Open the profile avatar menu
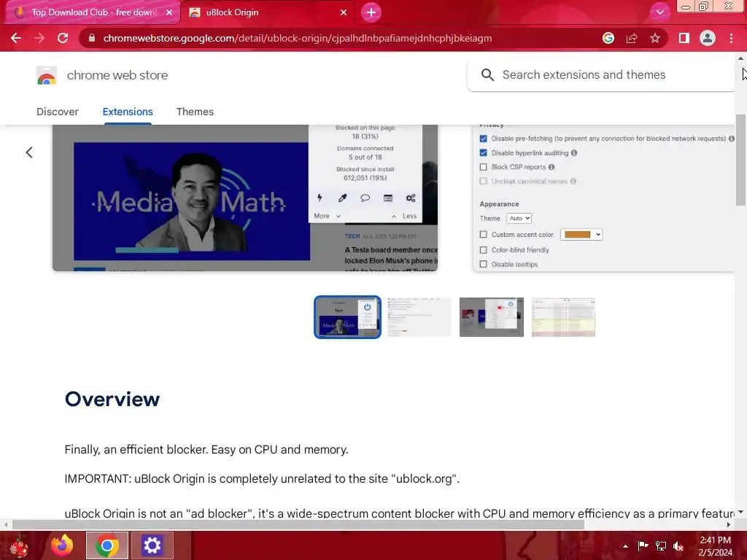 (x=708, y=38)
